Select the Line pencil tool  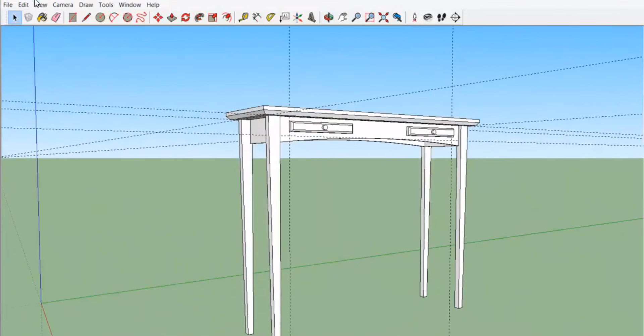[x=86, y=17]
